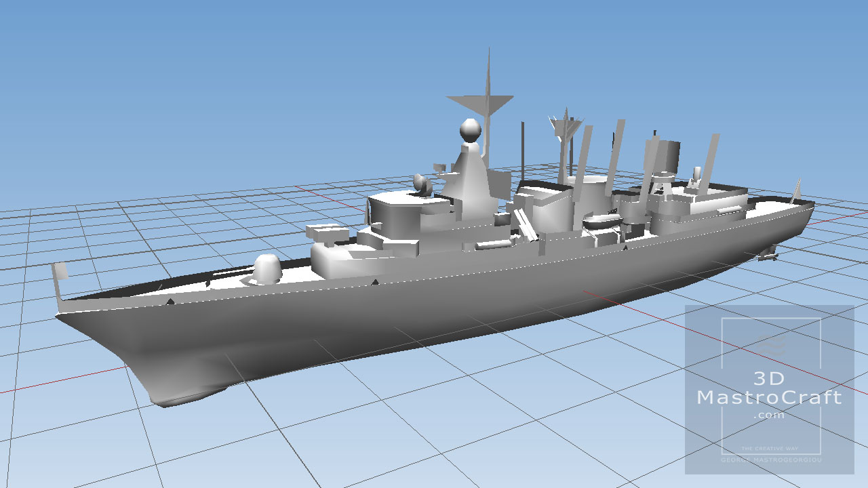This screenshot has height=488, width=868.
Task: Select the domed gun turret on foredeck
Action: [x=267, y=269]
